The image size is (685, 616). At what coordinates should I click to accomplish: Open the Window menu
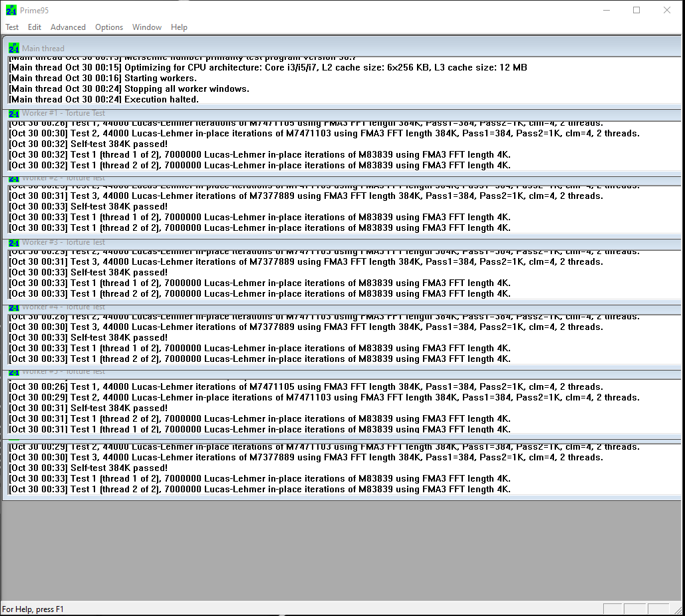point(147,27)
